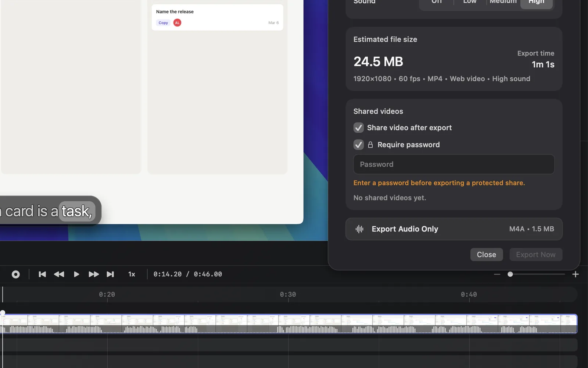Select Low sound quality
588x368 pixels.
click(470, 2)
